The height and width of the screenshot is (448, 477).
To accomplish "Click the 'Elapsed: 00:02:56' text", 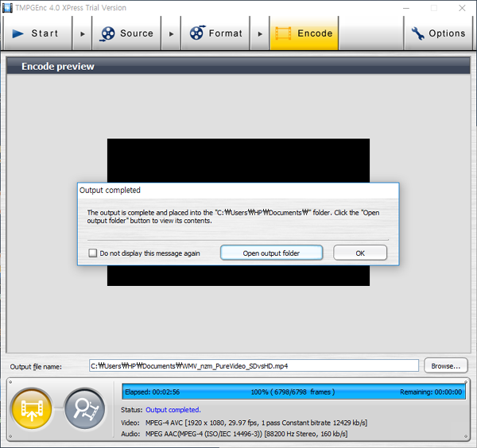I will point(152,392).
